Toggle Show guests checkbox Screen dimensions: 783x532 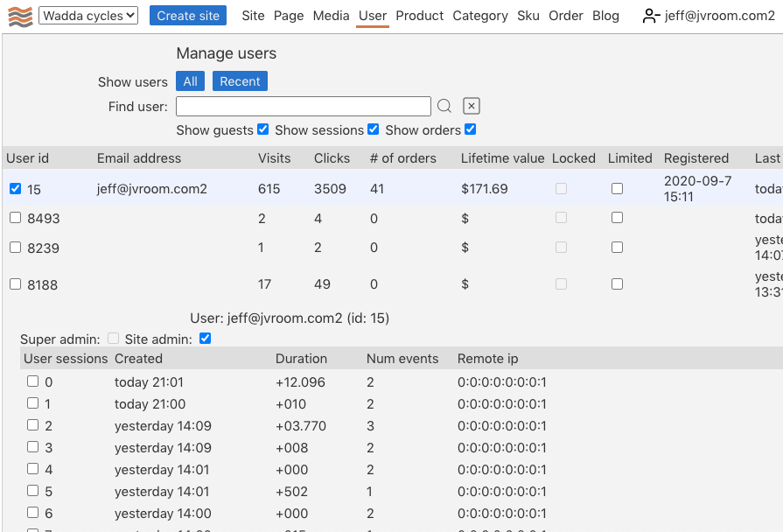click(263, 129)
